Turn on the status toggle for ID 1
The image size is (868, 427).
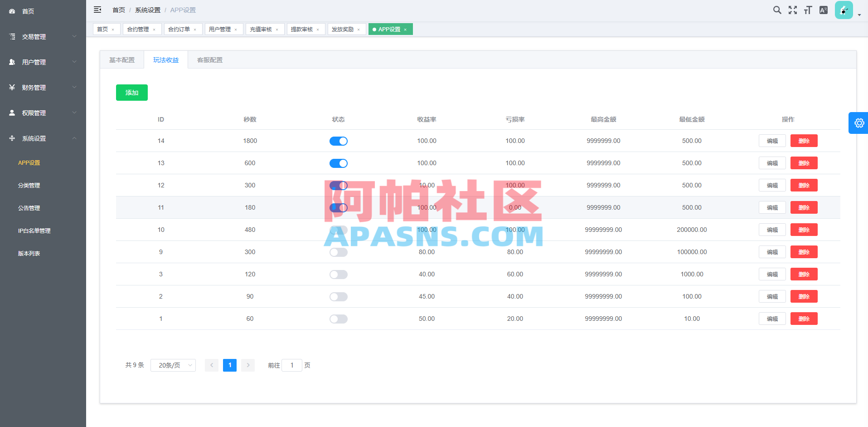pos(338,319)
